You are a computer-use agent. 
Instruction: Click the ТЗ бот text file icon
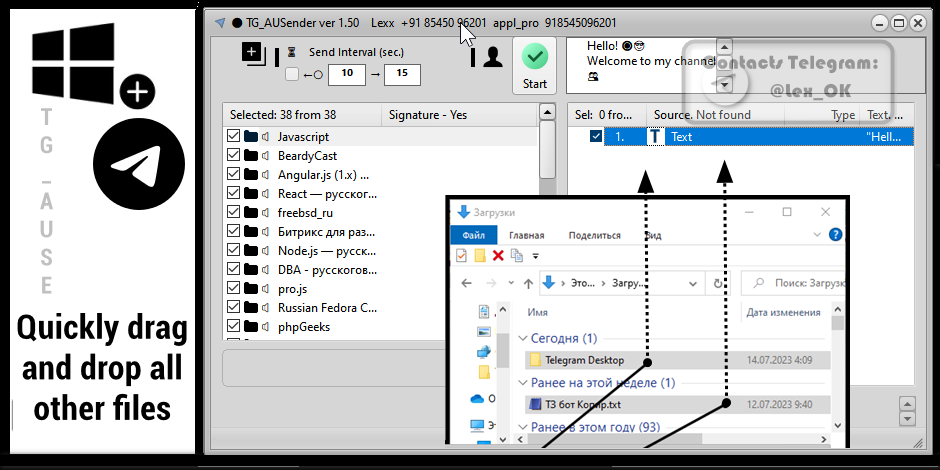(535, 405)
